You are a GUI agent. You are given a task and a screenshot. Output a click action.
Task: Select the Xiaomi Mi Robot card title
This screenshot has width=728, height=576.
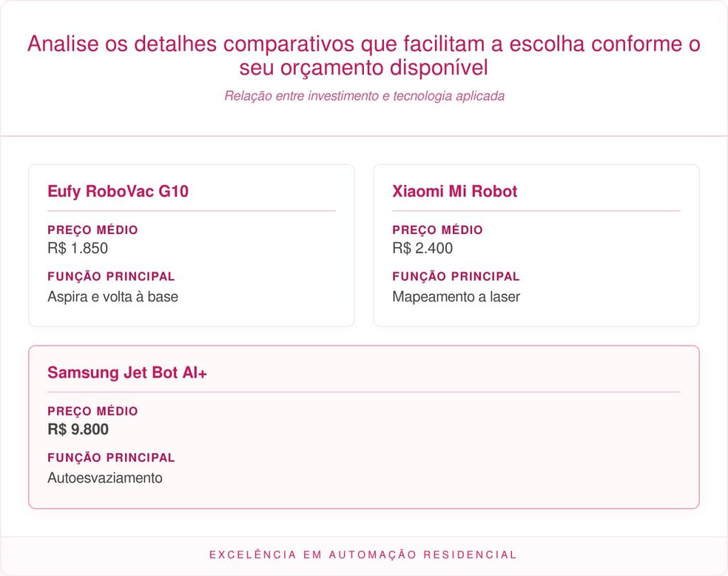tap(455, 191)
